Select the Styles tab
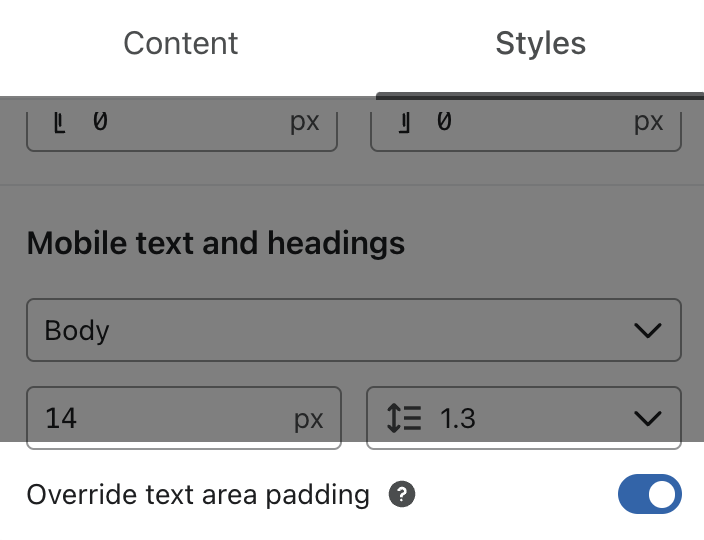 540,44
